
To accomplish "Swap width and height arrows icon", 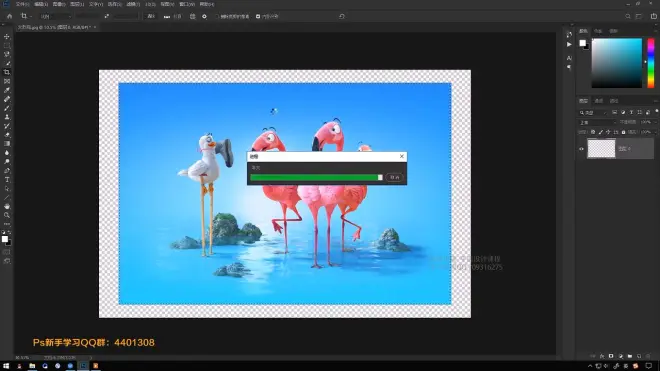I will (106, 16).
